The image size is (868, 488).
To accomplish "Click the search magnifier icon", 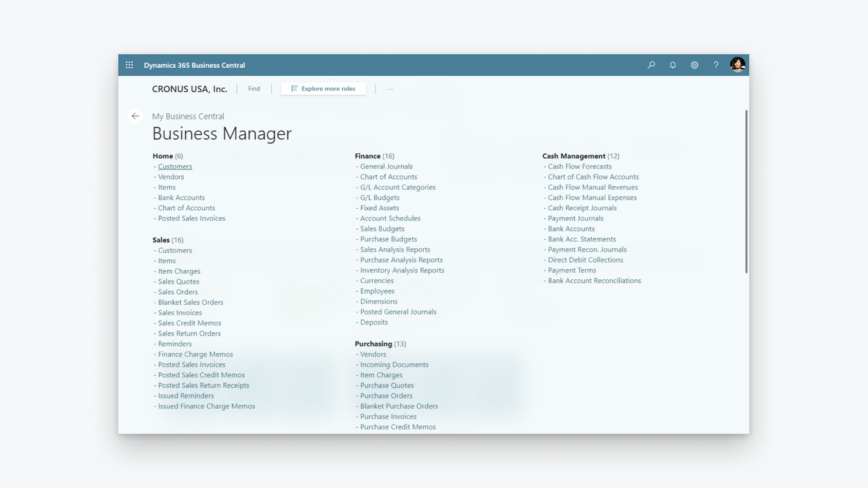I will (651, 65).
